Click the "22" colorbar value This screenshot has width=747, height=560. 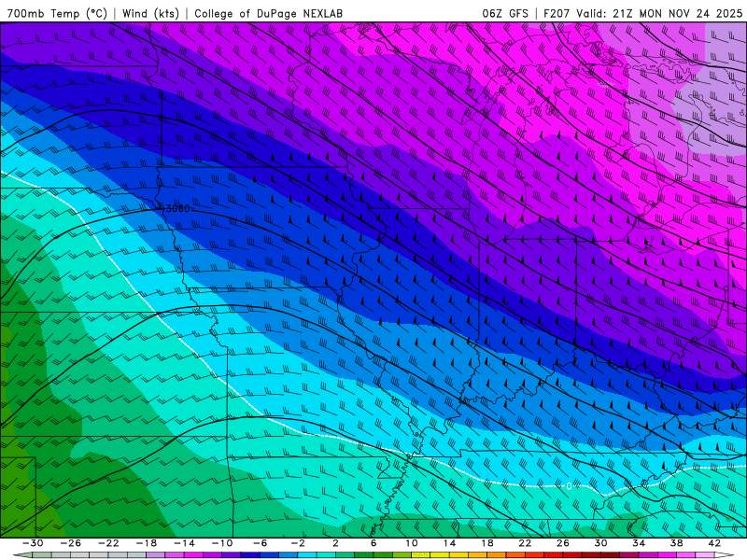[525, 543]
